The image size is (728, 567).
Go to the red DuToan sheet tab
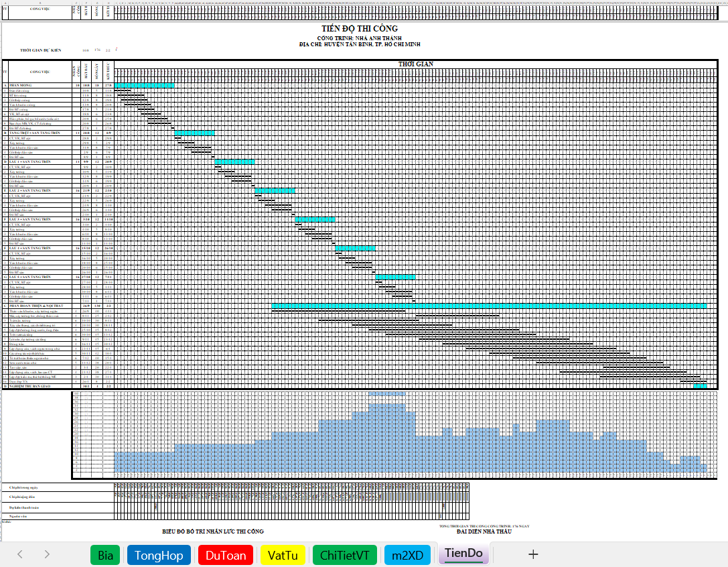pos(225,555)
